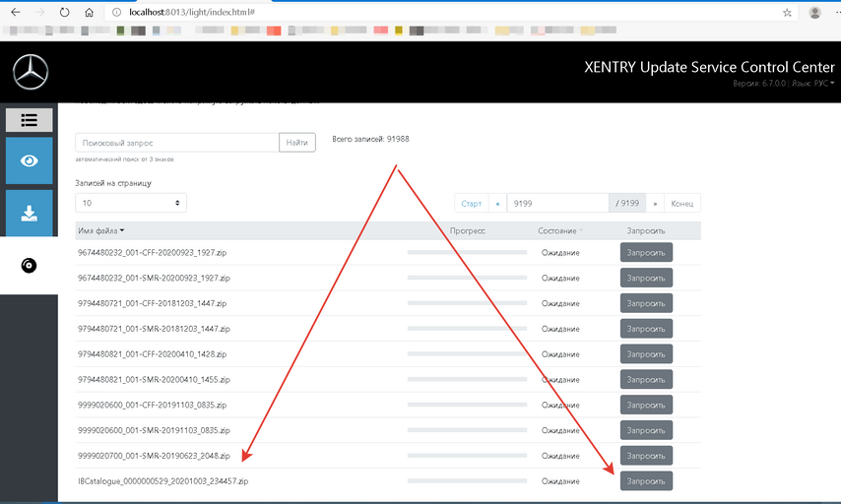Request file 9999020700_001-SMR-20190623_2048.zip
The width and height of the screenshot is (841, 504).
point(646,456)
